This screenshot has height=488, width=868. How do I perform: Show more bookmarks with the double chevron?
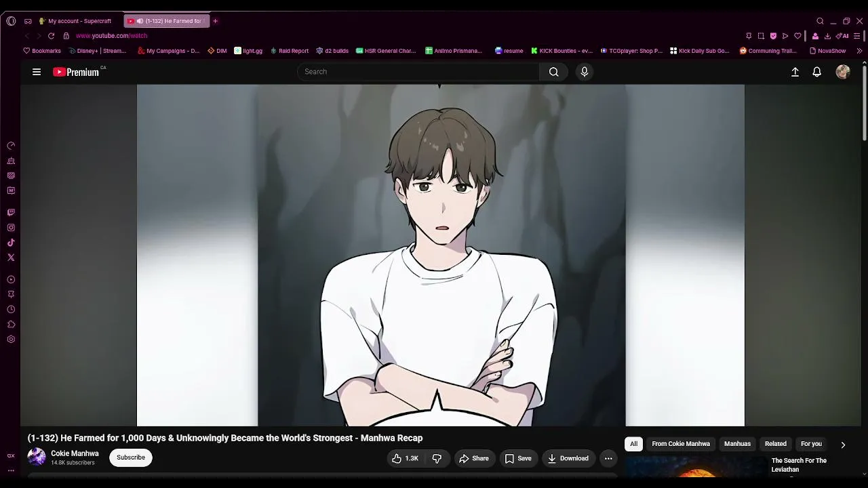click(859, 51)
